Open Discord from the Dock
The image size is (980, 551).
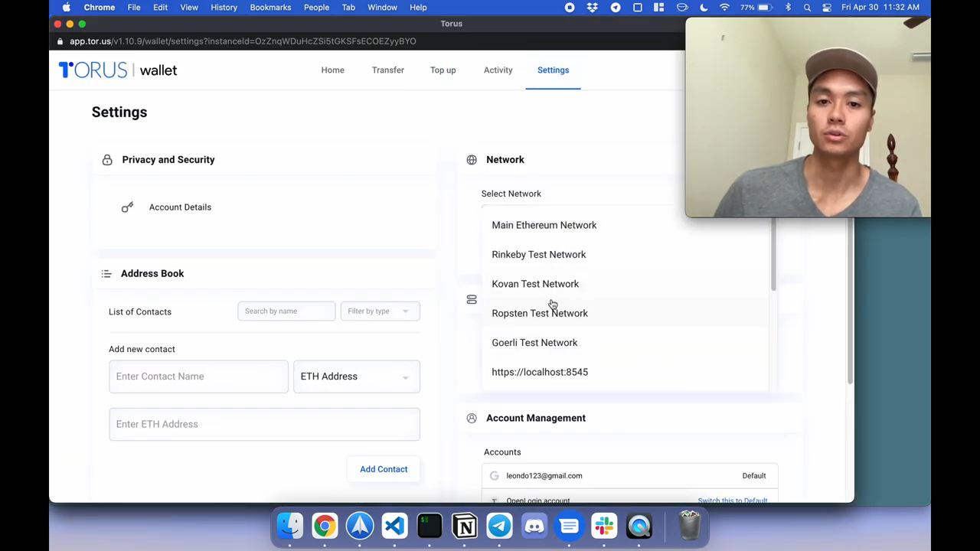(534, 526)
